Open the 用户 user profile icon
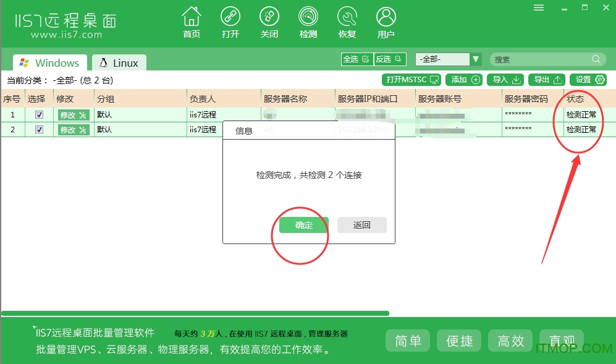The image size is (616, 364). pyautogui.click(x=386, y=17)
